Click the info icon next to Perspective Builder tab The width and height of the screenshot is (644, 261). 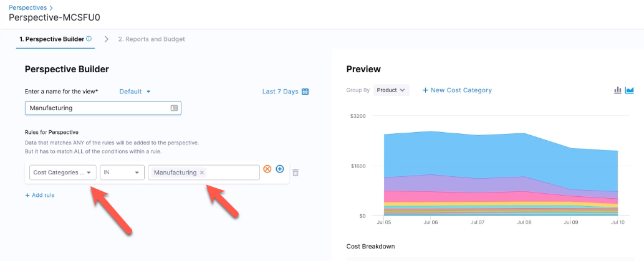click(89, 39)
